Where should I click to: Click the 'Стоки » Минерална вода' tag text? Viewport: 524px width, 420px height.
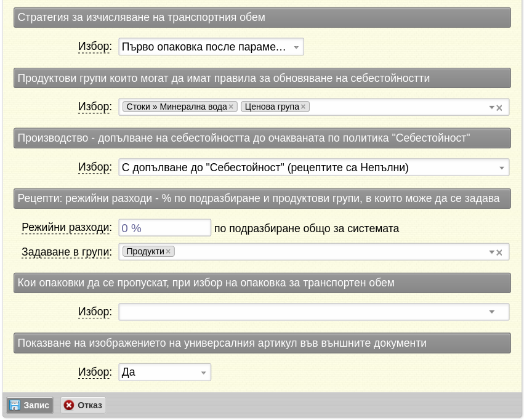coord(177,107)
